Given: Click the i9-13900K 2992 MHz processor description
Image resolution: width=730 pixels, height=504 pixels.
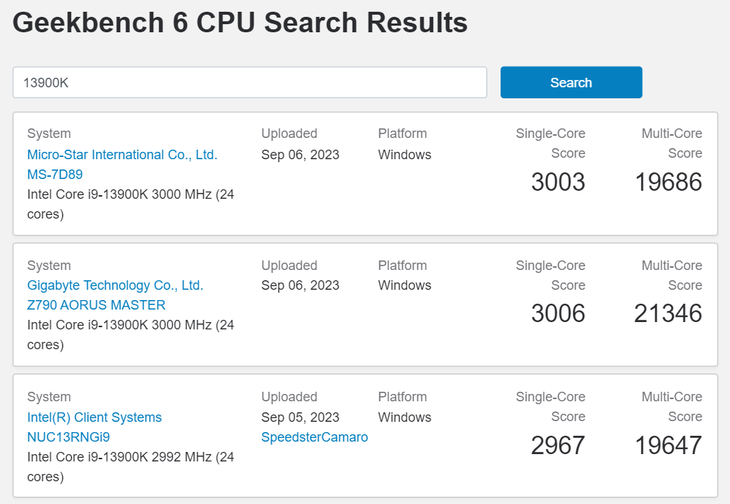Looking at the screenshot, I should click(x=130, y=467).
